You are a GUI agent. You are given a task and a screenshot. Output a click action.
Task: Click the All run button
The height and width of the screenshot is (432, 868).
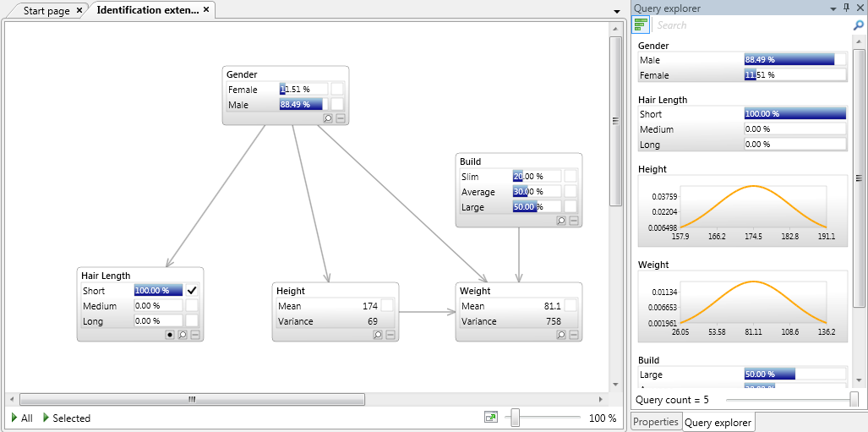[22, 418]
